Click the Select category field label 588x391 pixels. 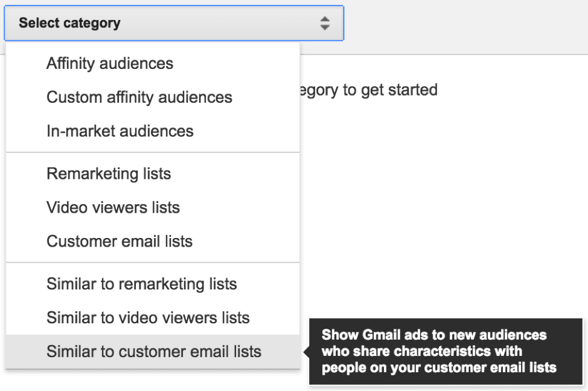(x=68, y=23)
